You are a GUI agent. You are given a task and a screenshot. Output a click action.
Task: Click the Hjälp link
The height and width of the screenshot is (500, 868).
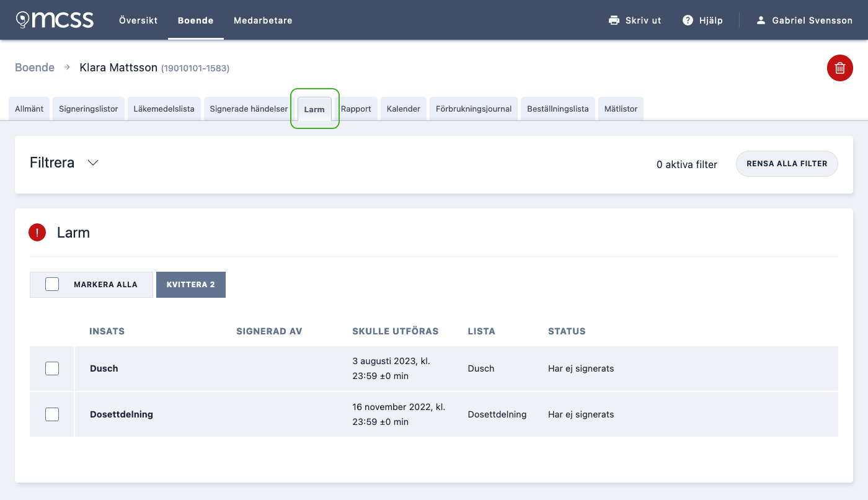(x=711, y=20)
